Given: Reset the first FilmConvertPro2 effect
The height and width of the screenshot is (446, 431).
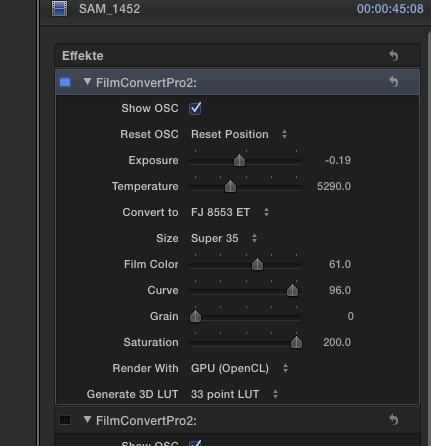Looking at the screenshot, I should 394,82.
